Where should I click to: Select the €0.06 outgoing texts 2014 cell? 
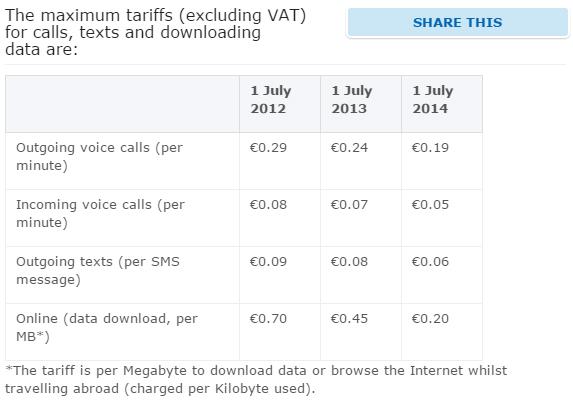coord(442,275)
